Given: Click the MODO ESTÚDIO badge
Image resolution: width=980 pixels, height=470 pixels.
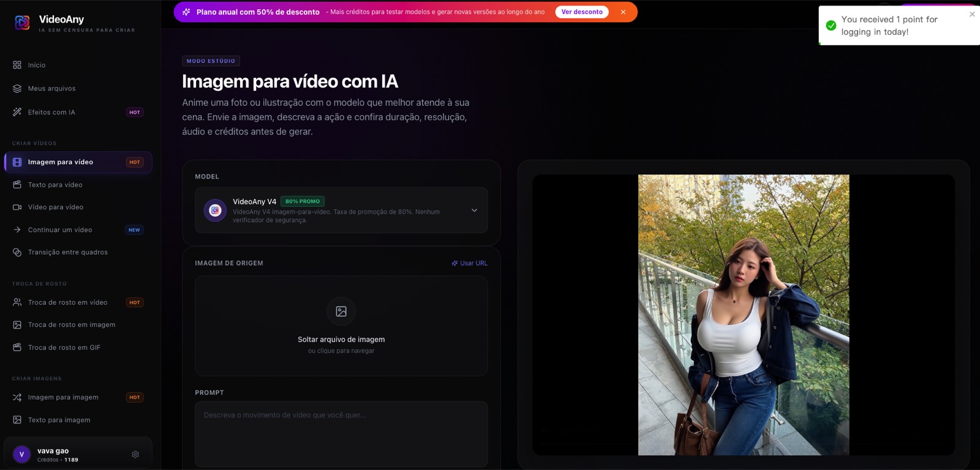Looking at the screenshot, I should point(211,61).
